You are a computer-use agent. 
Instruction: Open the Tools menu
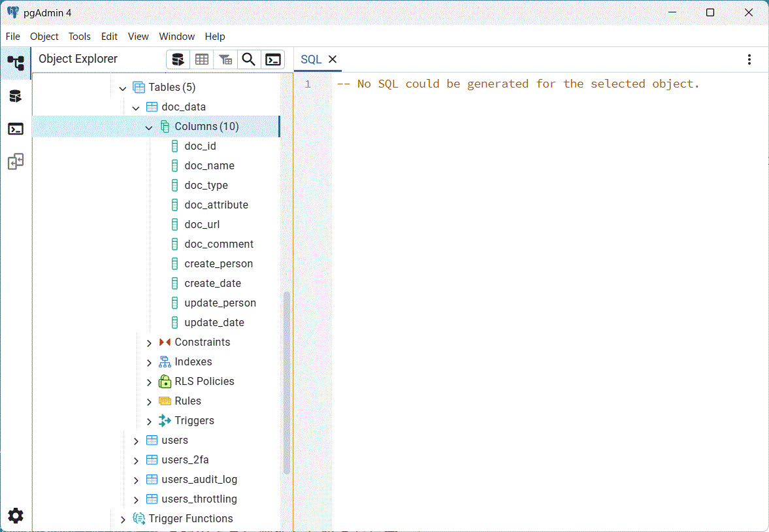[x=80, y=37]
